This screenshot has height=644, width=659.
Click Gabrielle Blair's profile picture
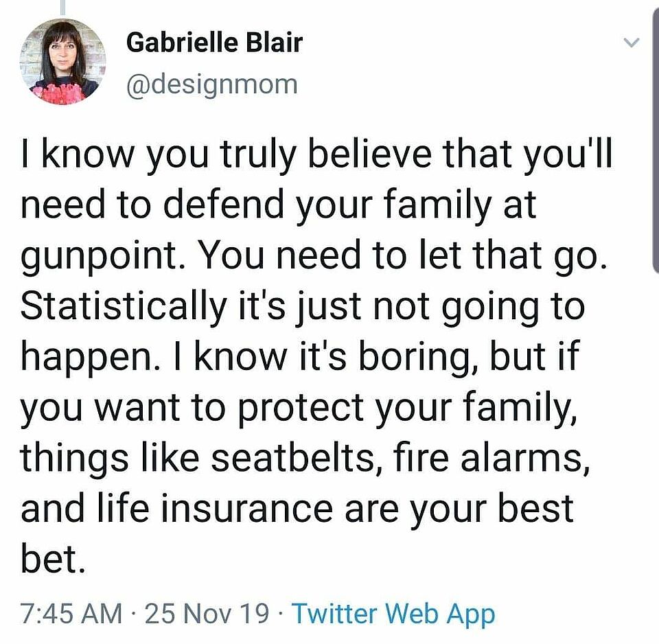(x=62, y=62)
